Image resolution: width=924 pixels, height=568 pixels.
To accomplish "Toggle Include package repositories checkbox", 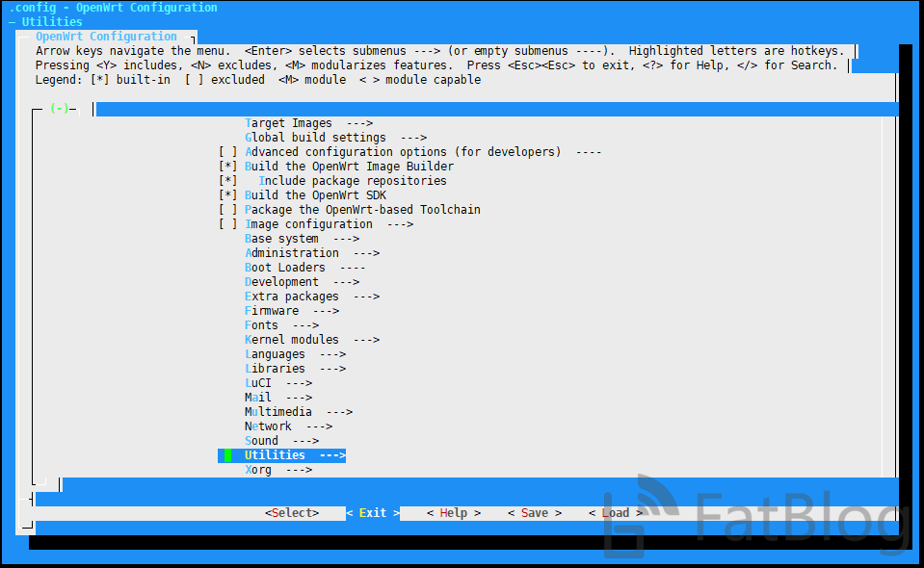I will pos(228,181).
